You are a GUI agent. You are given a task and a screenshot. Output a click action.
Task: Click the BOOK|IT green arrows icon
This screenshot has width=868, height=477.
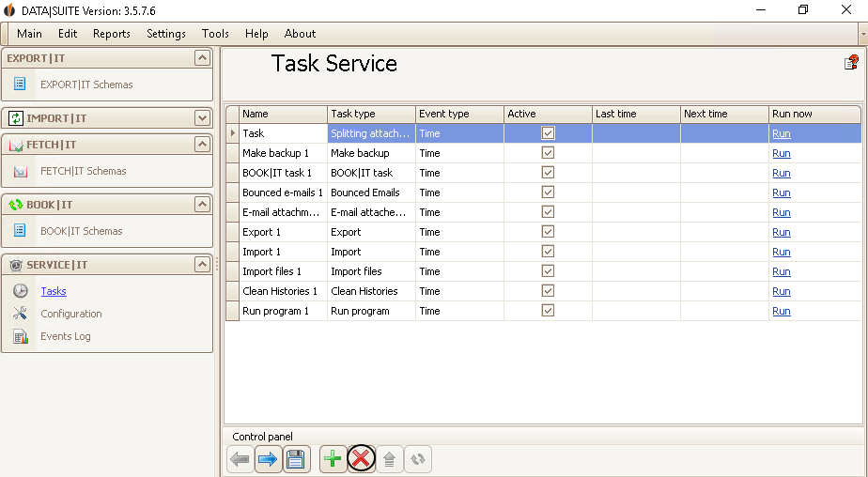(16, 205)
